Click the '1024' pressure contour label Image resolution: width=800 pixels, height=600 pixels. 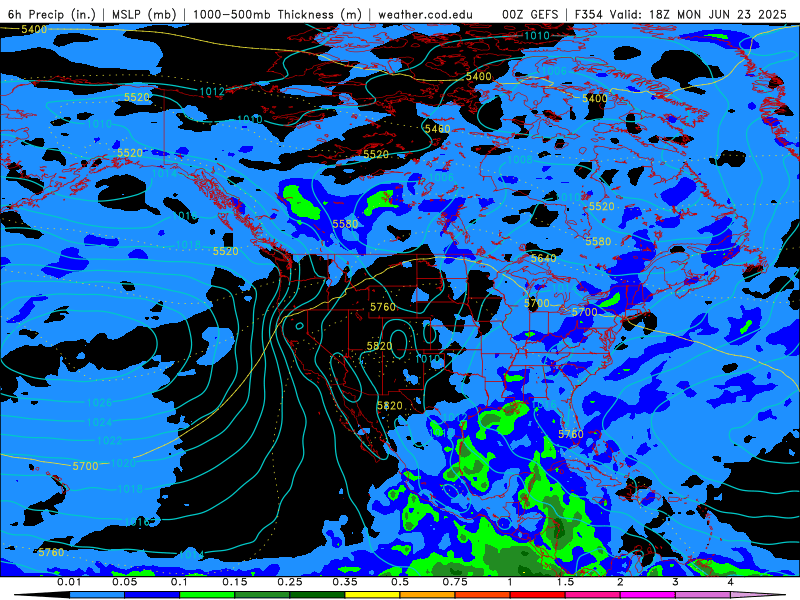[99, 422]
